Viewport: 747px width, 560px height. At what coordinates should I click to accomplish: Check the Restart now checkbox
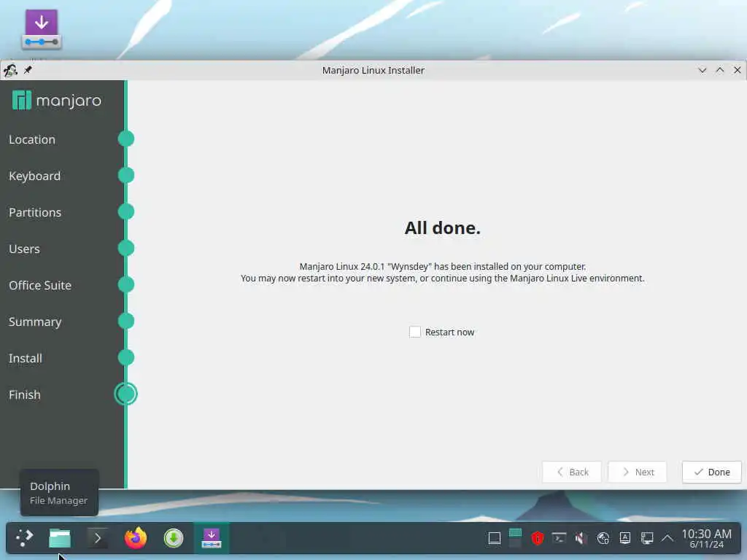[x=414, y=332]
